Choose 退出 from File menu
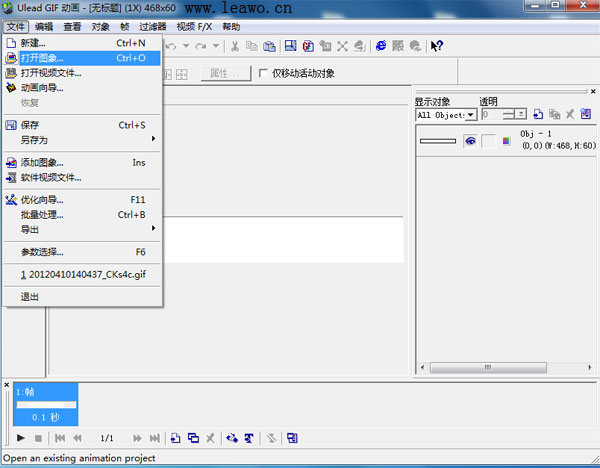600x468 pixels. coord(82,297)
